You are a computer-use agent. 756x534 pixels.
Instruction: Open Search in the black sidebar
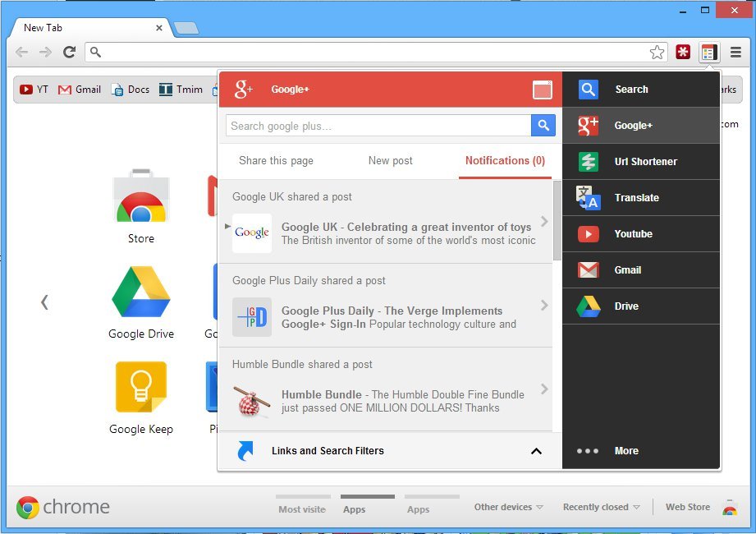[641, 90]
